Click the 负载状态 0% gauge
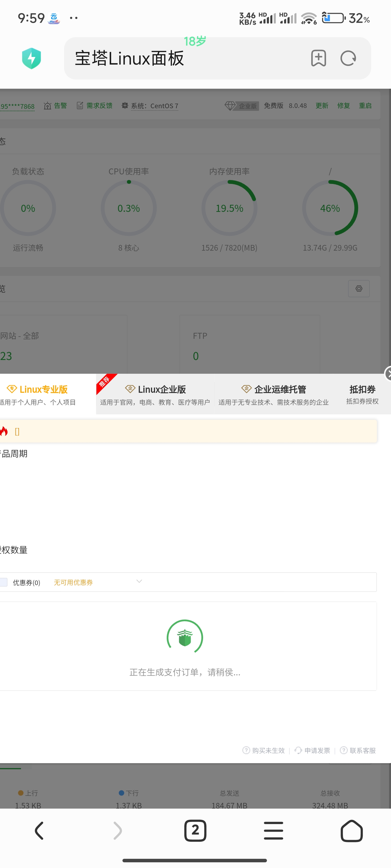Viewport: 391px width, 868px height. coord(28,208)
